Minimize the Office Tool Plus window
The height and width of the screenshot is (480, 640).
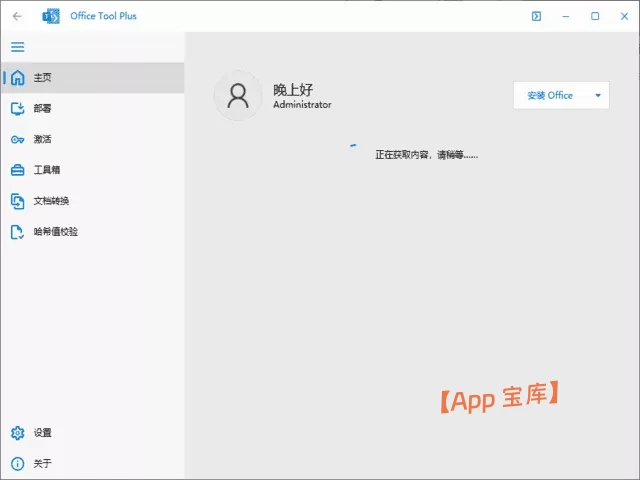(566, 16)
